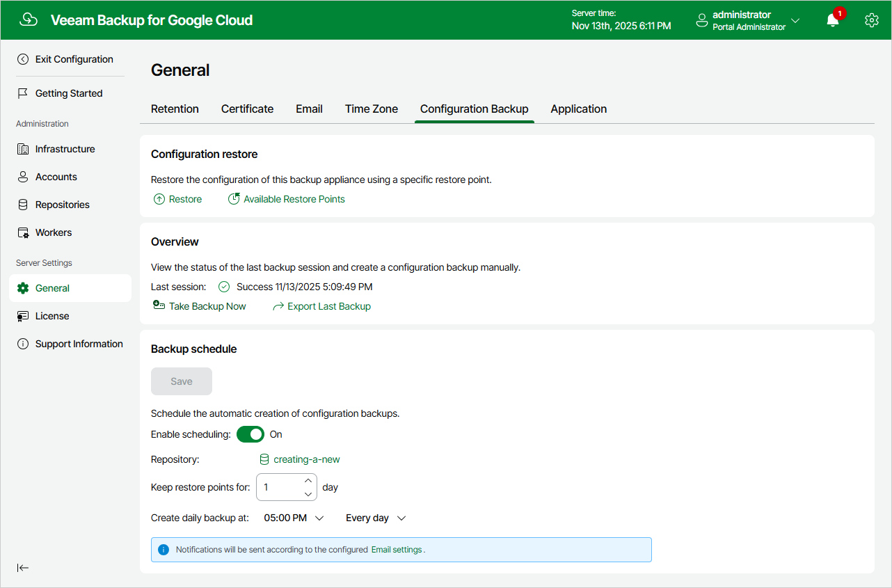The image size is (892, 588).
Task: Collapse the sidebar using the bottom arrow icon
Action: click(23, 568)
